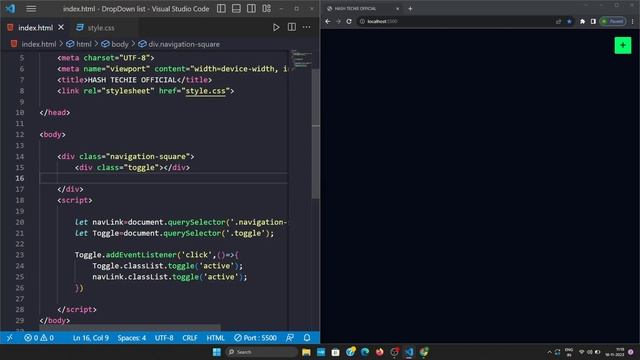
Task: Click line number 23 in the gutter
Action: 20,255
